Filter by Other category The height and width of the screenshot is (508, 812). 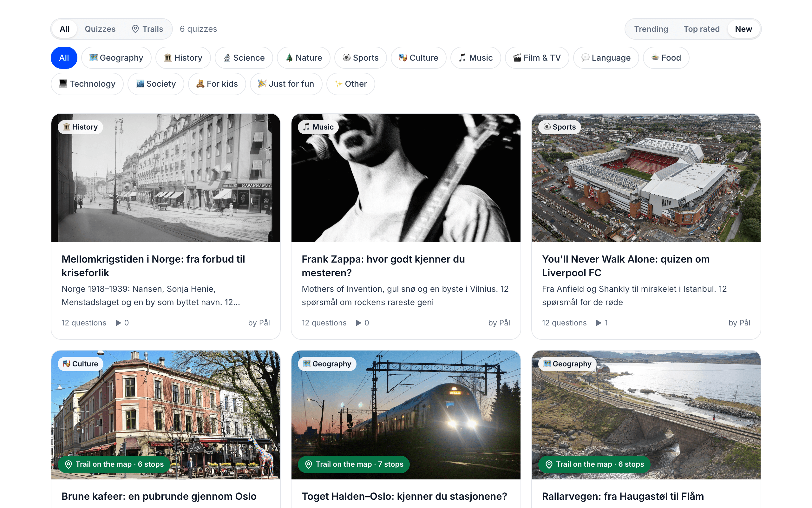pyautogui.click(x=350, y=84)
